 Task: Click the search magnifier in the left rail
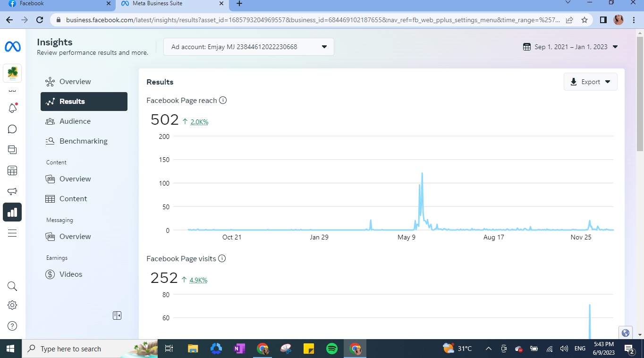click(x=12, y=286)
